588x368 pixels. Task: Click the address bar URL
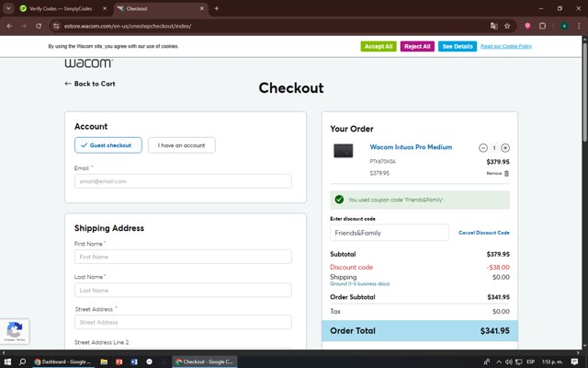128,26
